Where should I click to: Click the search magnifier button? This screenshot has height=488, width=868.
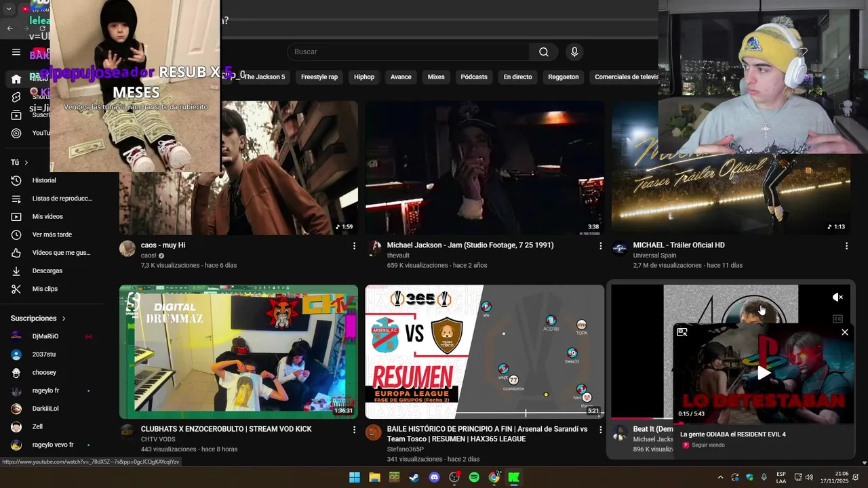[x=544, y=52]
